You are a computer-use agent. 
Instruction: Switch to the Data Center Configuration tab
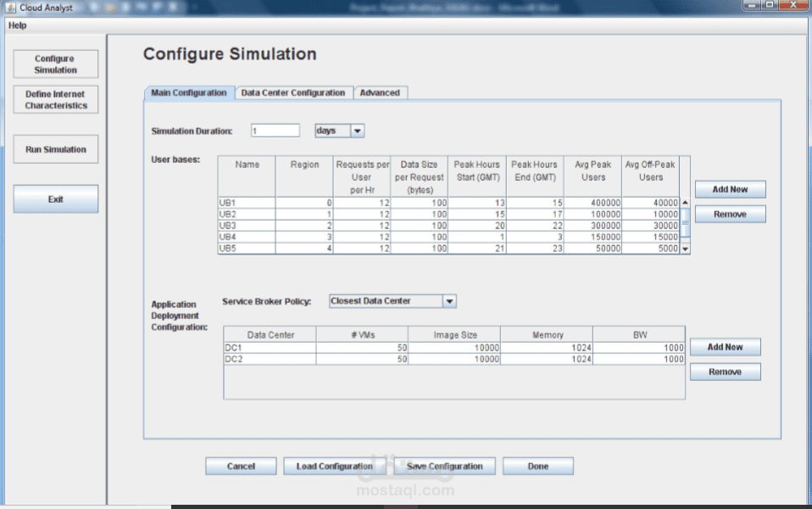tap(293, 92)
